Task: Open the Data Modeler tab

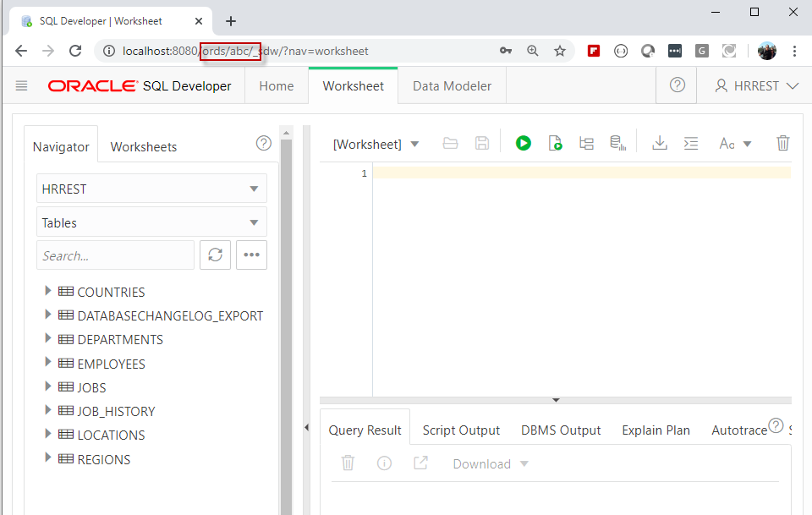Action: (x=452, y=86)
